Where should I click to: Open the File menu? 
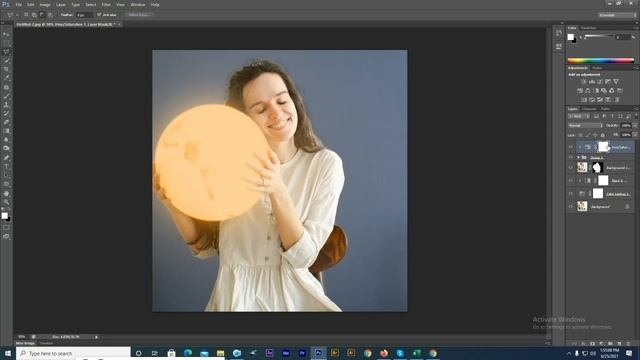tap(18, 5)
